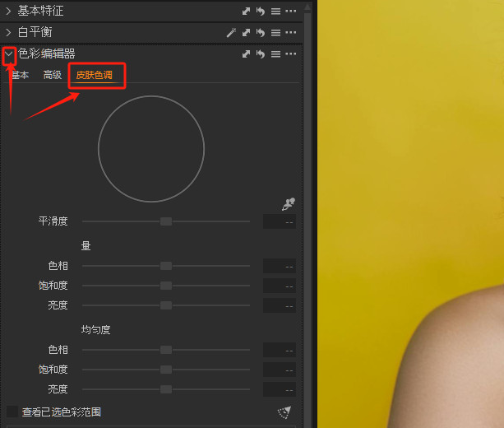
Task: Click the 均匀度 色相 value field
Action: point(280,350)
